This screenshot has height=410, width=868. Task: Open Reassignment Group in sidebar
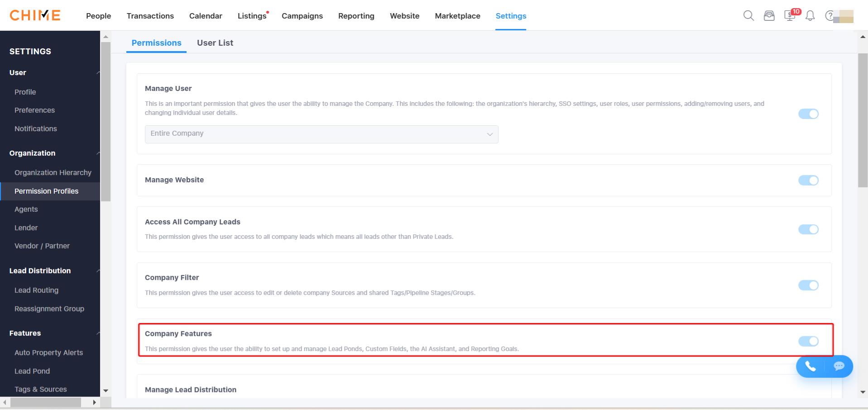[49, 309]
